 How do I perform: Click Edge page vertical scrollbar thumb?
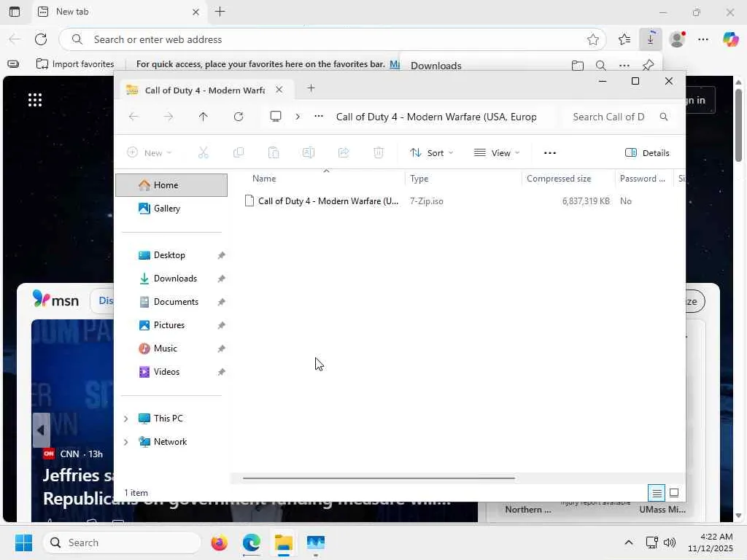(738, 125)
